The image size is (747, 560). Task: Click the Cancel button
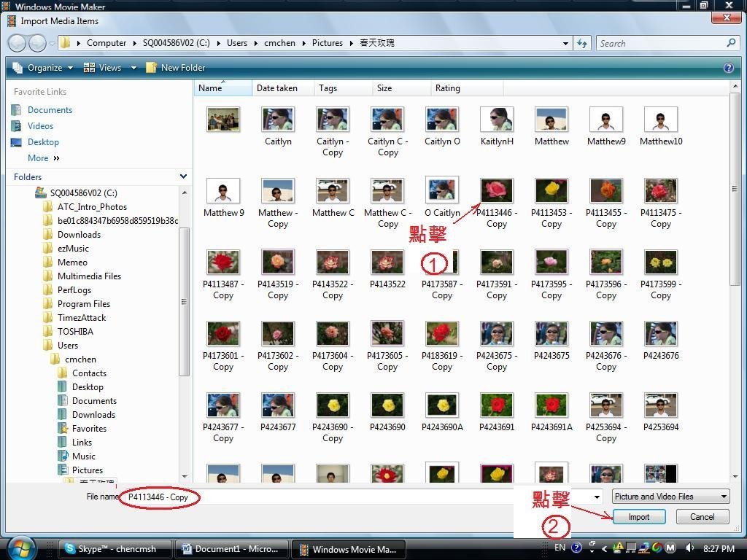703,517
